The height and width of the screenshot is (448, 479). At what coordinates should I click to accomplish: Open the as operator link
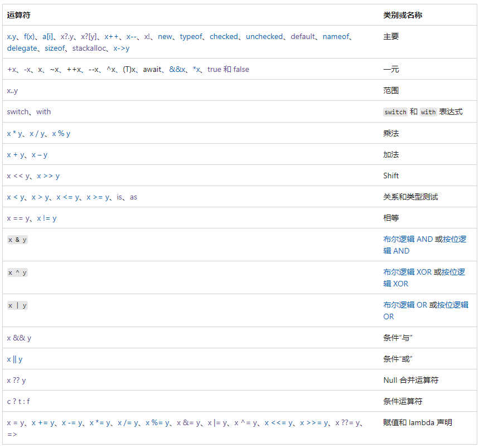[133, 197]
